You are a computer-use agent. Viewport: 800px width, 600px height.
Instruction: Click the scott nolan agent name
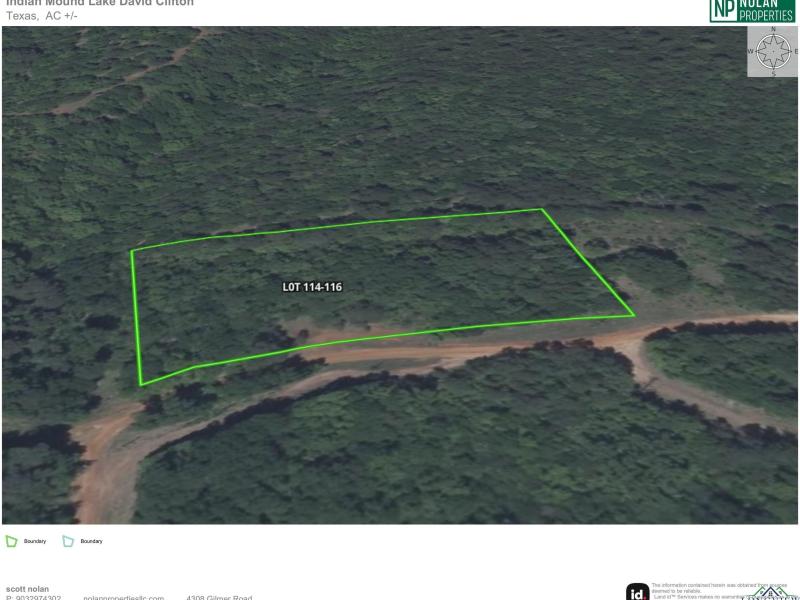pos(28,589)
